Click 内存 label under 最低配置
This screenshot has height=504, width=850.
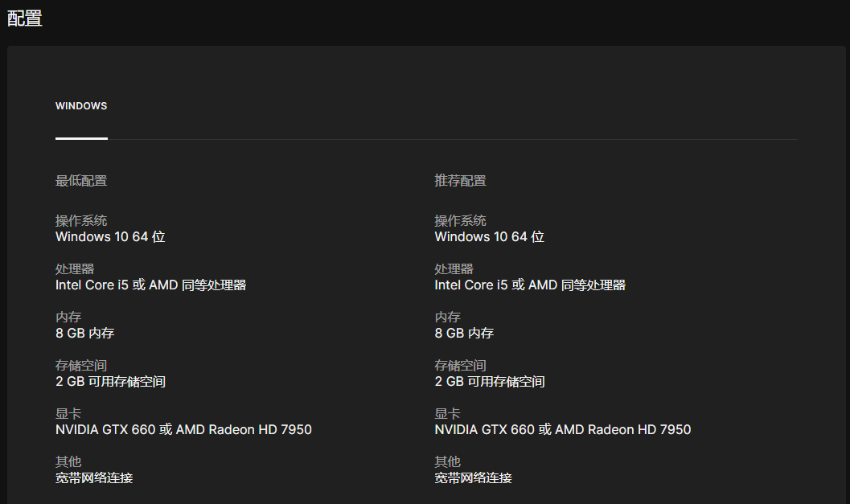click(68, 317)
